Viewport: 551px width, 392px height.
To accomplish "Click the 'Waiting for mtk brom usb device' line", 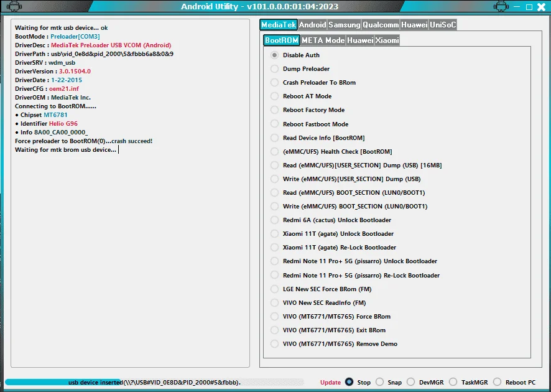I will [66, 150].
